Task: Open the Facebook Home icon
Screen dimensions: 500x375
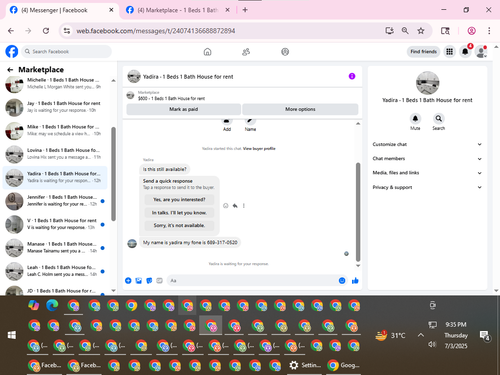Action: click(x=207, y=52)
